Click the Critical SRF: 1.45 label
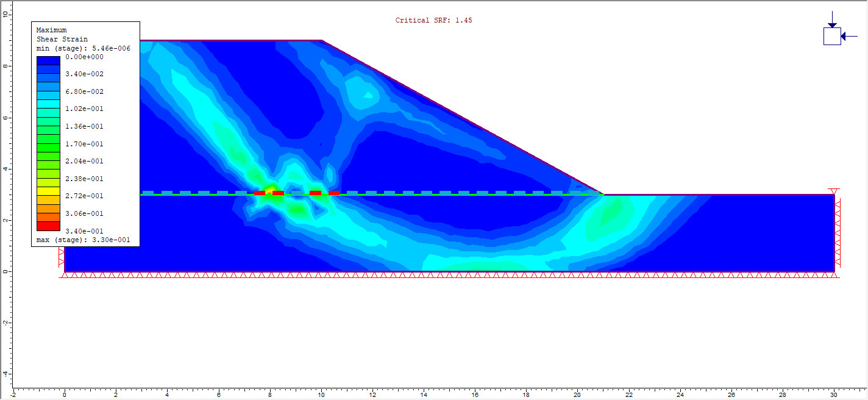The height and width of the screenshot is (400, 868). [x=433, y=20]
